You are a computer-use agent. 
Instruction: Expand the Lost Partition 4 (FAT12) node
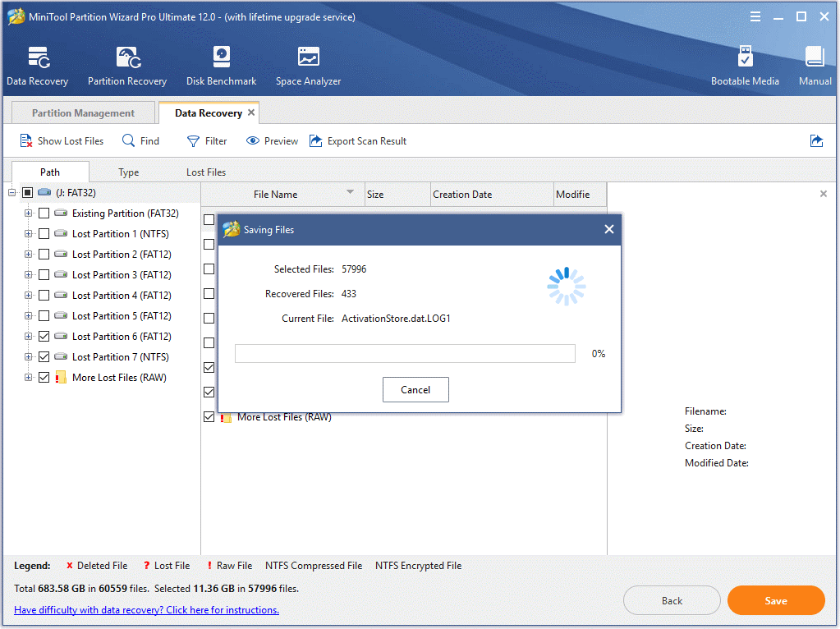click(x=28, y=296)
